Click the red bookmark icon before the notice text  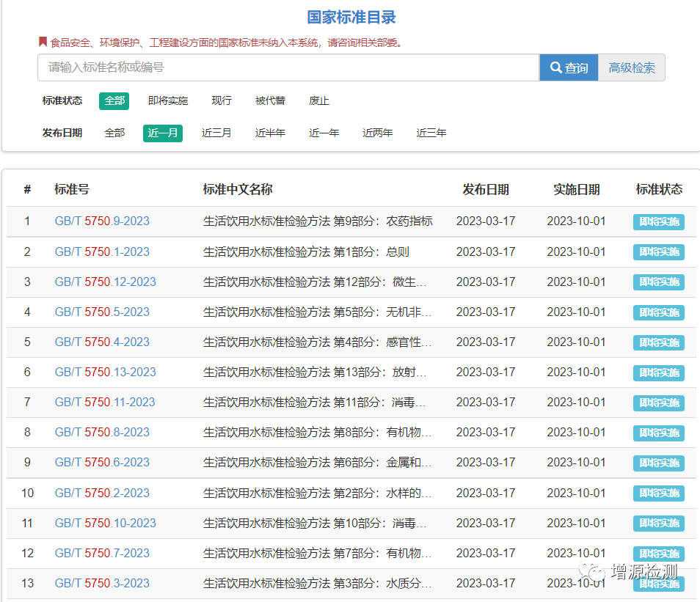[43, 42]
